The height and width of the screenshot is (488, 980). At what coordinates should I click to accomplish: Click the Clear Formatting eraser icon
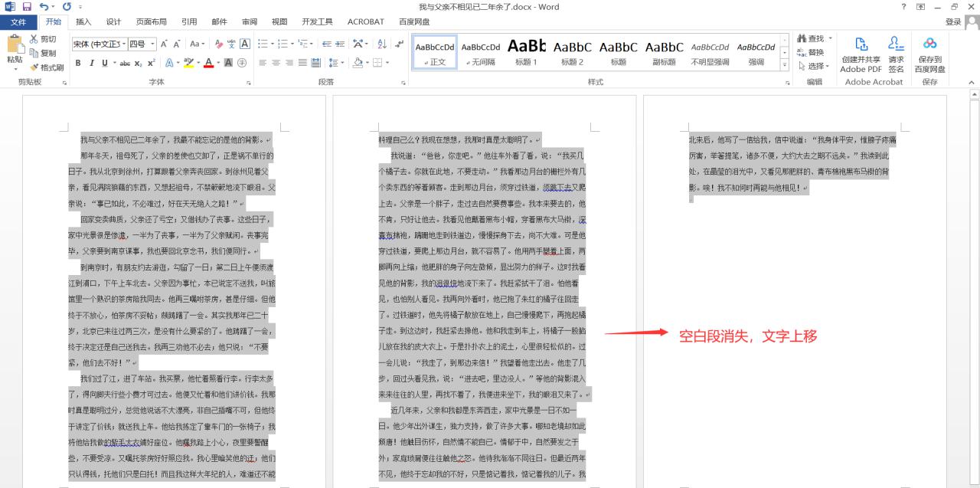click(x=219, y=44)
